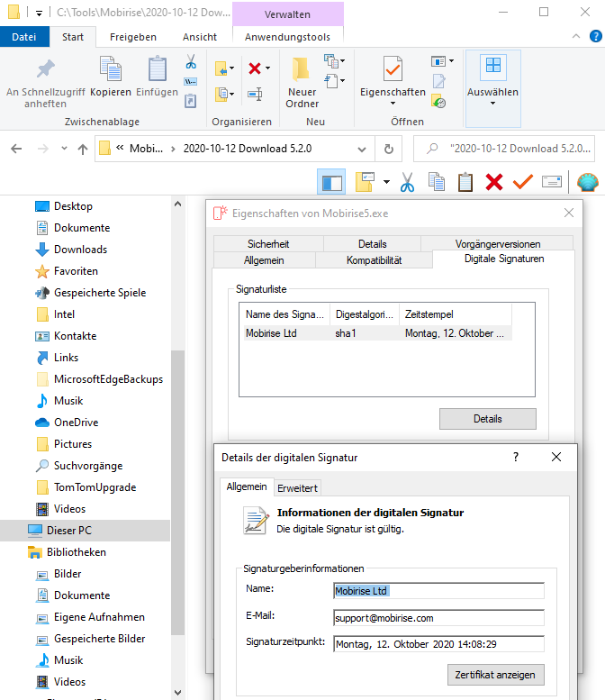The image size is (605, 700).
Task: Select Downloads in the navigation pane
Action: click(80, 250)
